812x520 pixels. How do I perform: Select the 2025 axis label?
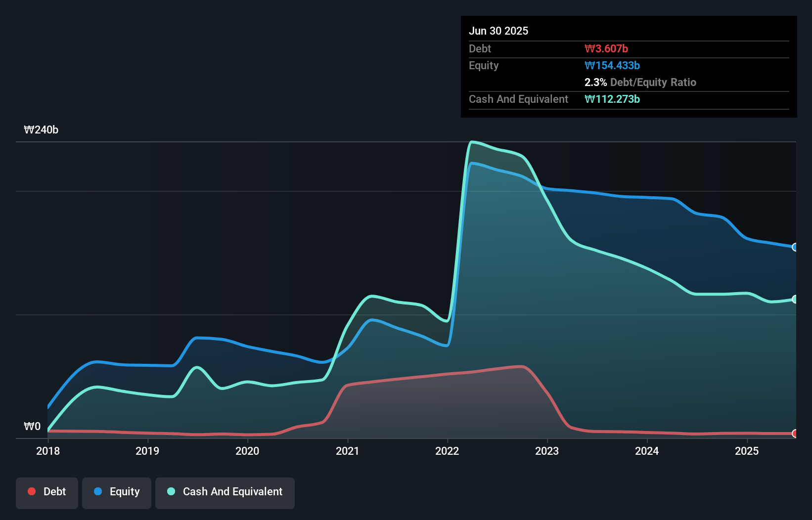click(x=747, y=451)
